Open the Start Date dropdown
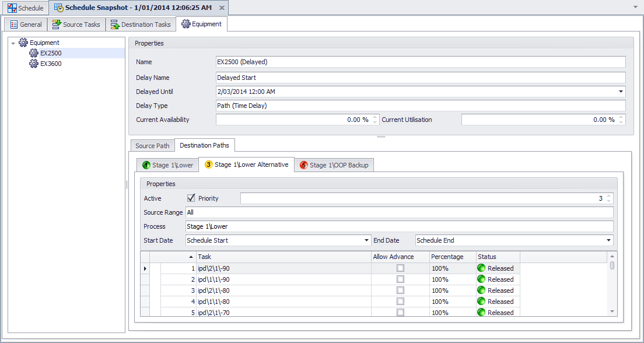The width and height of the screenshot is (644, 343). [x=366, y=240]
